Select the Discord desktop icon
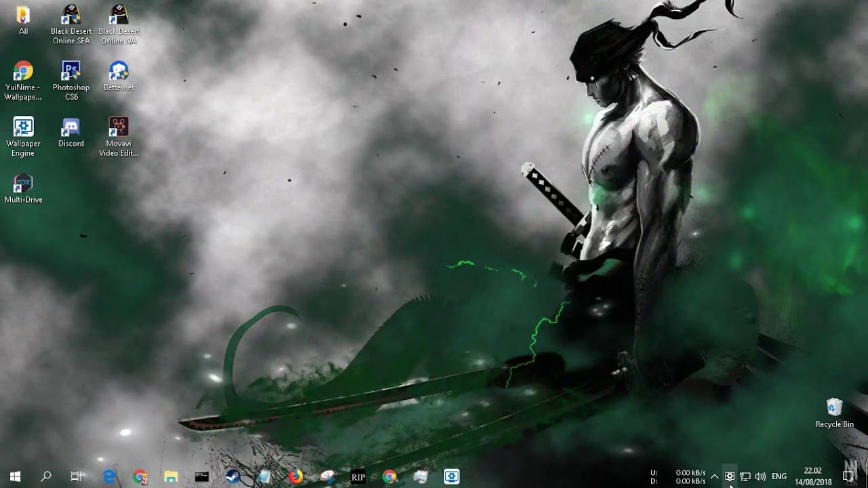The height and width of the screenshot is (488, 868). click(71, 132)
